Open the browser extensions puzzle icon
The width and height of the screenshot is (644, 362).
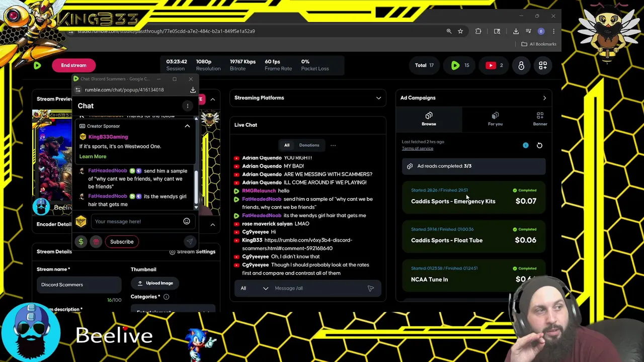pyautogui.click(x=478, y=31)
